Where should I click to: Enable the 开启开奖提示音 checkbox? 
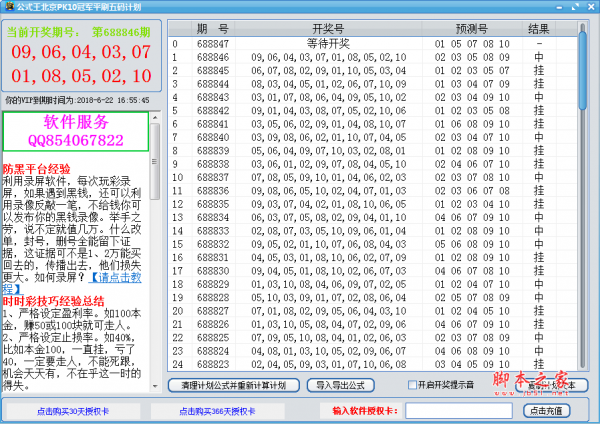412,385
